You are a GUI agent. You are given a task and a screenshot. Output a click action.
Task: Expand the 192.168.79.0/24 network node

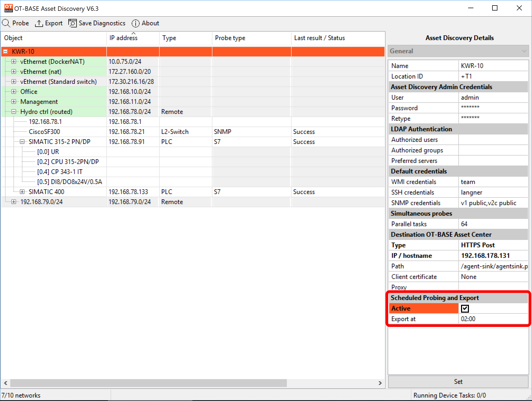click(x=14, y=202)
